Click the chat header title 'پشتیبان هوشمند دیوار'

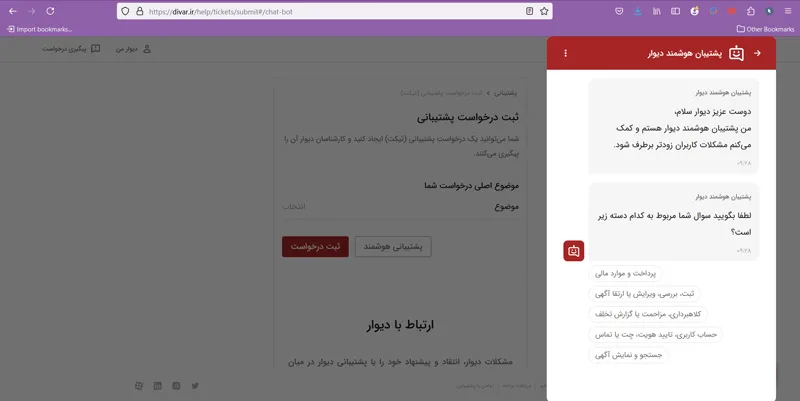tap(685, 53)
